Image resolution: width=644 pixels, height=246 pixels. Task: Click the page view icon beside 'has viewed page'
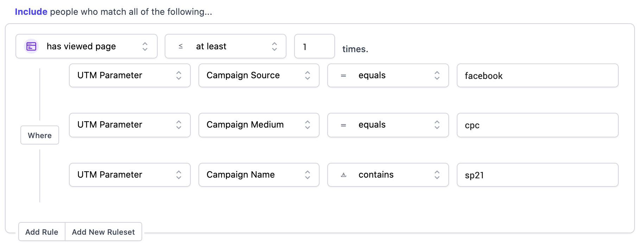[x=31, y=46]
